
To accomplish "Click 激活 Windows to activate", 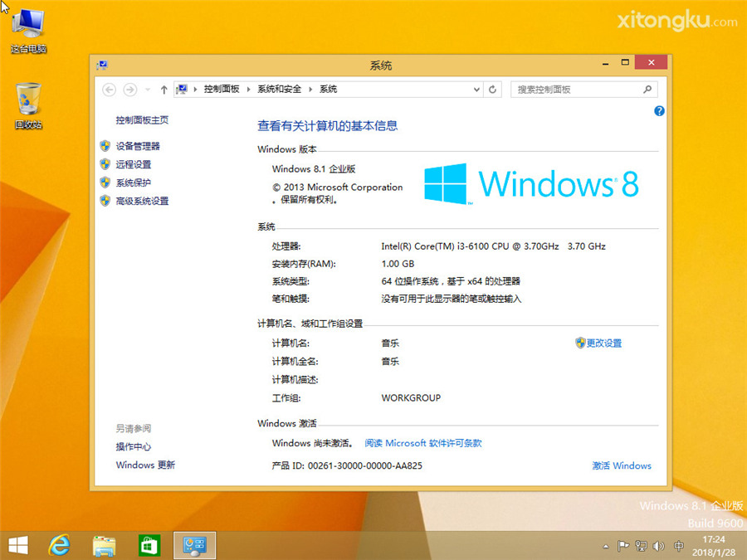I will (x=621, y=465).
